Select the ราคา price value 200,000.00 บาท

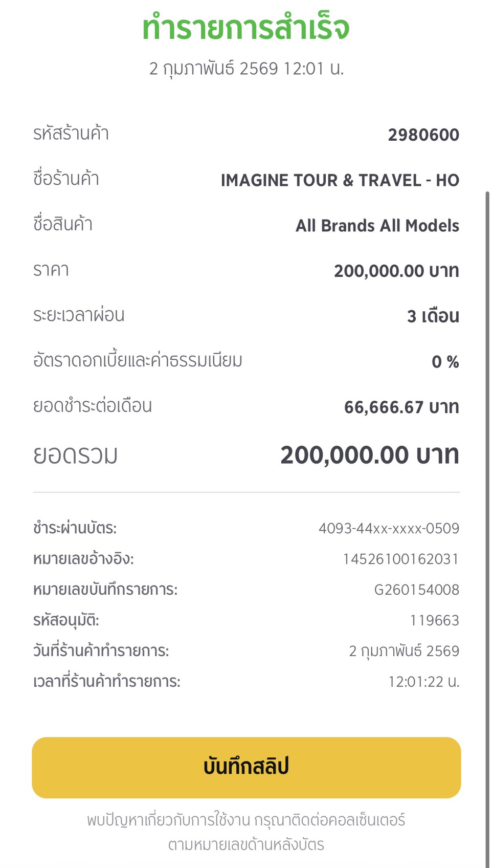[396, 271]
